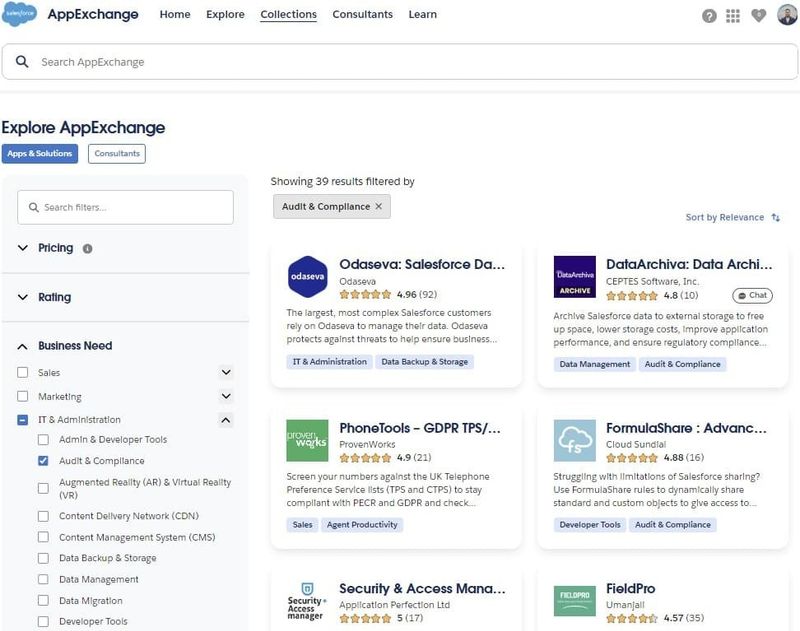Screen dimensions: 800x631
Task: Check the Data Management checkbox
Action: [x=43, y=579]
